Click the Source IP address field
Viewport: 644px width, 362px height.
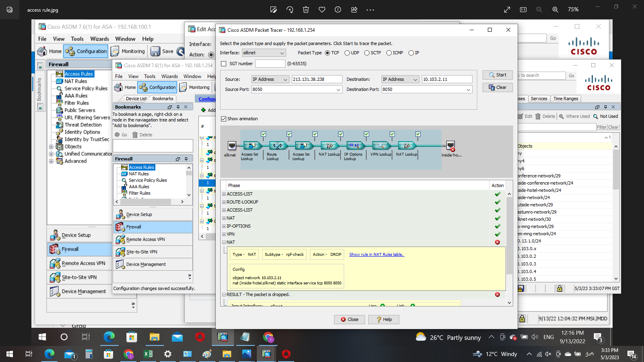(x=317, y=80)
